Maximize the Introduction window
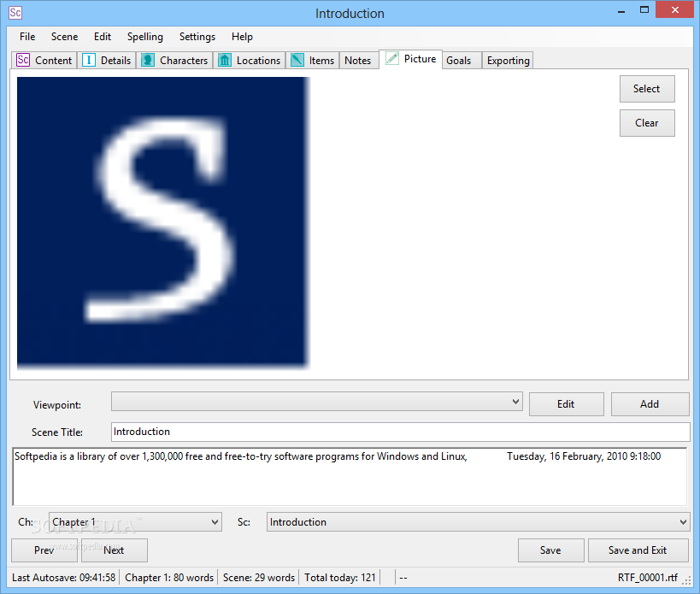 tap(644, 9)
